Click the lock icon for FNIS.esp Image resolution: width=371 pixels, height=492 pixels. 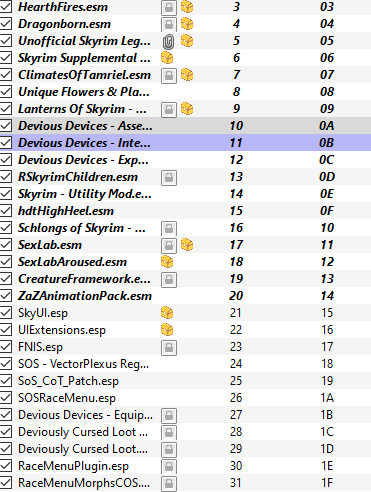[169, 347]
